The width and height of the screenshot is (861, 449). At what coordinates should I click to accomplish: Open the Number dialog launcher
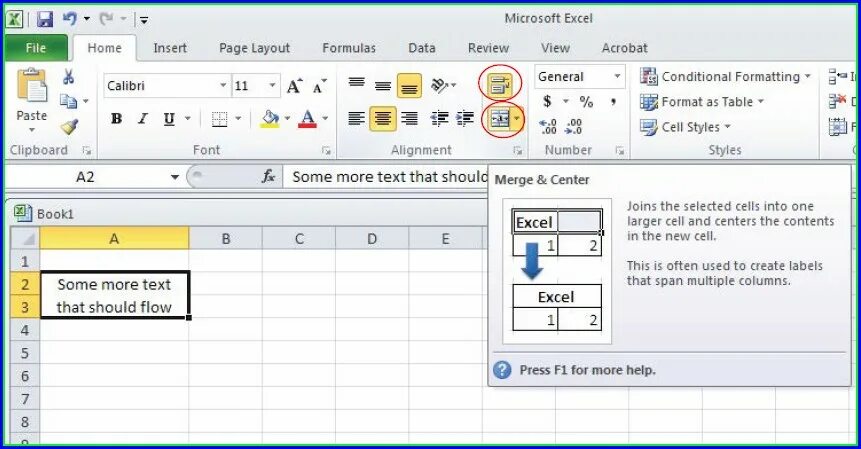(x=619, y=150)
